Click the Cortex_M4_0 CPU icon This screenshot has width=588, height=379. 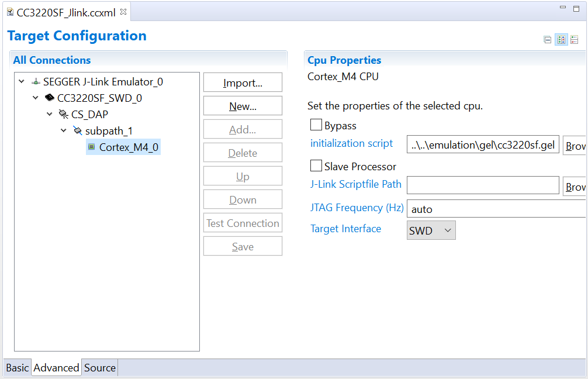point(92,147)
